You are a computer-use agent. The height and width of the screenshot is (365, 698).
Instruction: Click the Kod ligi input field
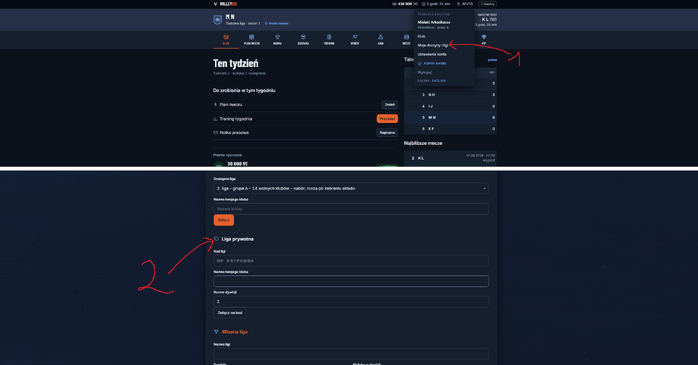(x=351, y=261)
